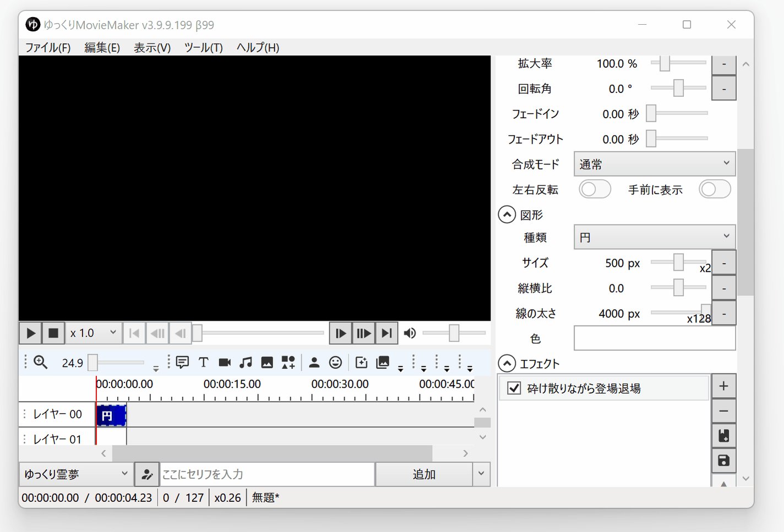Stop preview playback with the stop button
This screenshot has width=784, height=532.
coord(53,333)
